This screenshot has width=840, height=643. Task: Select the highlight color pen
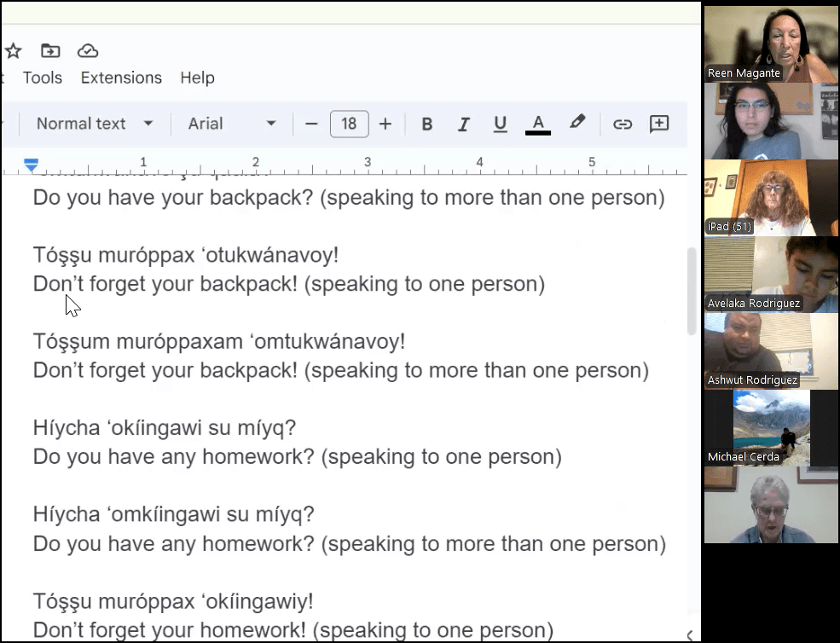577,123
